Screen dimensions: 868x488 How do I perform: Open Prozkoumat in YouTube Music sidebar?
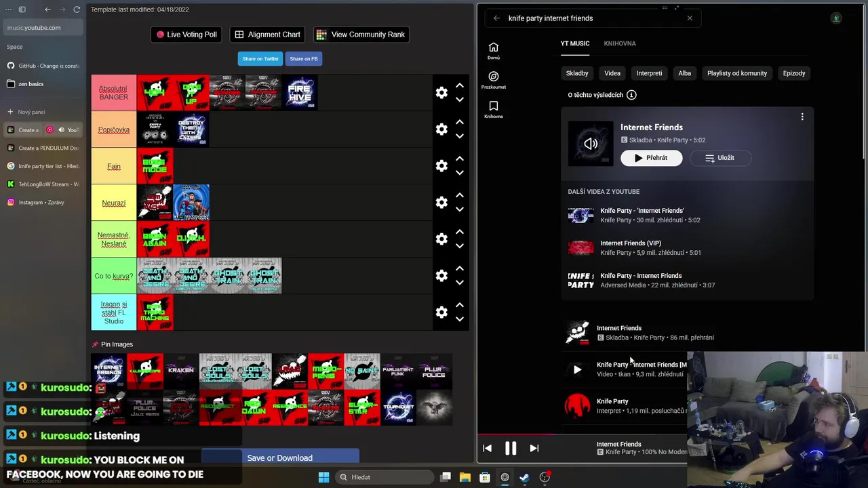(494, 80)
